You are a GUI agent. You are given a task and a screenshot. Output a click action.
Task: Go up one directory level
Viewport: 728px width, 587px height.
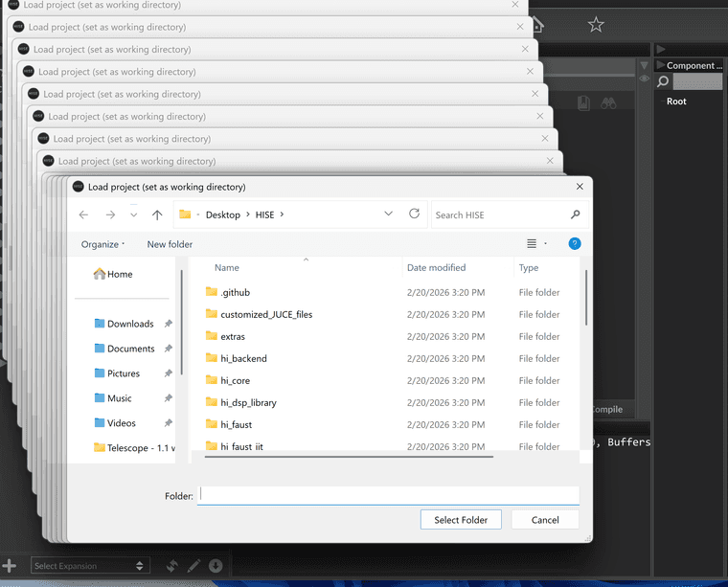(157, 214)
